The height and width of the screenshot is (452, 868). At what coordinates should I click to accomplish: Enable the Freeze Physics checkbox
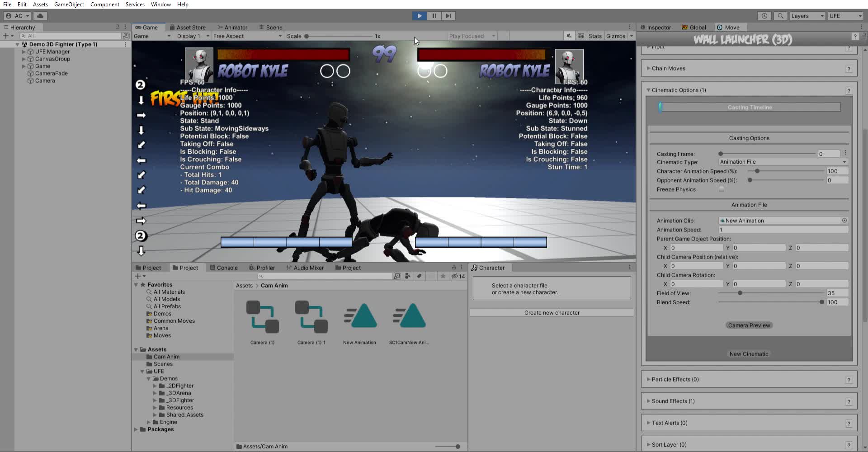[722, 189]
